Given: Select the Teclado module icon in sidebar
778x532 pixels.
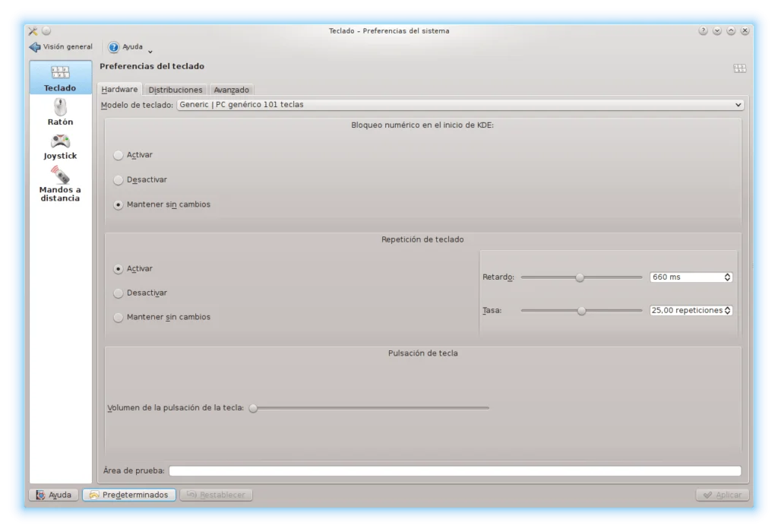Looking at the screenshot, I should coord(60,78).
